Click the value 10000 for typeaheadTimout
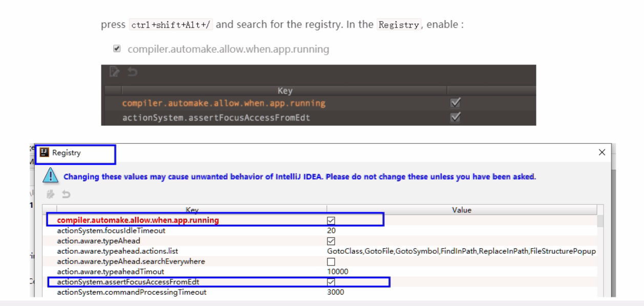This screenshot has width=644, height=306. click(x=338, y=272)
